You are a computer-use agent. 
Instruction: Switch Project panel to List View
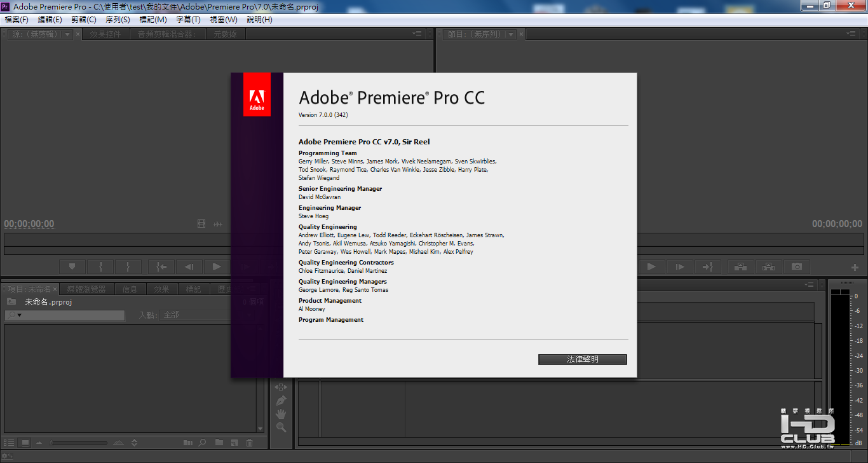pos(10,443)
